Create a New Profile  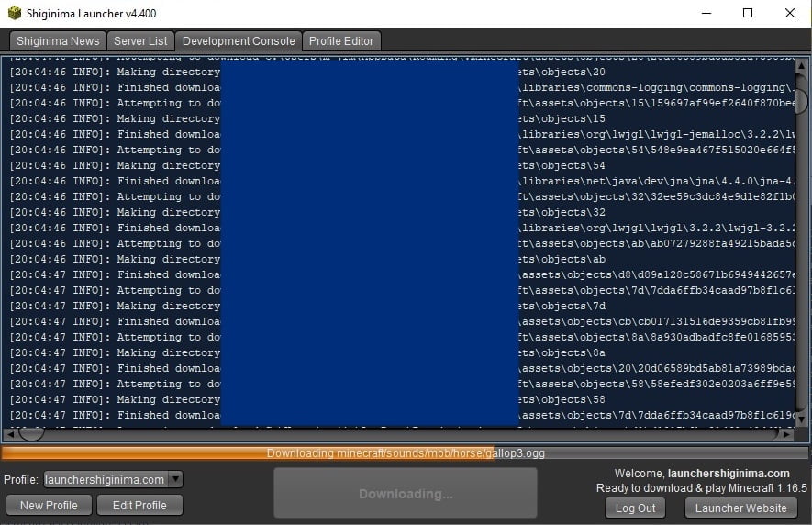click(49, 506)
